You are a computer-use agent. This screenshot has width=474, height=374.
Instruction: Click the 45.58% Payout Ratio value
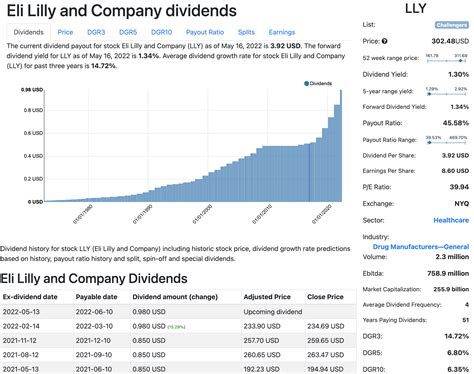pos(456,123)
